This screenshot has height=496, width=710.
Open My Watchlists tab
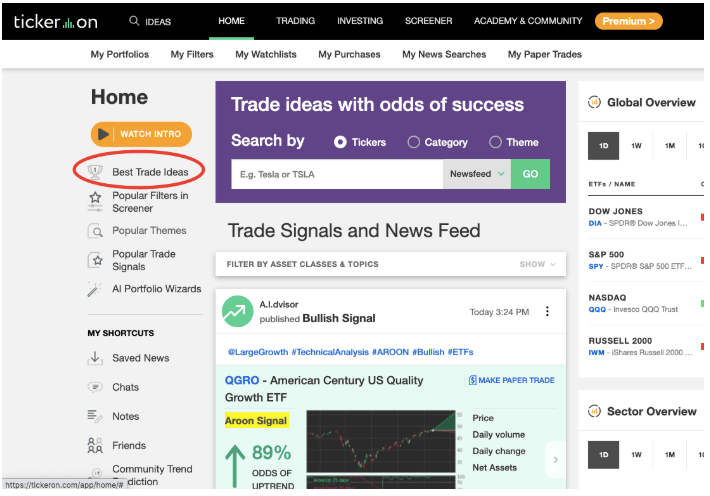tap(266, 54)
